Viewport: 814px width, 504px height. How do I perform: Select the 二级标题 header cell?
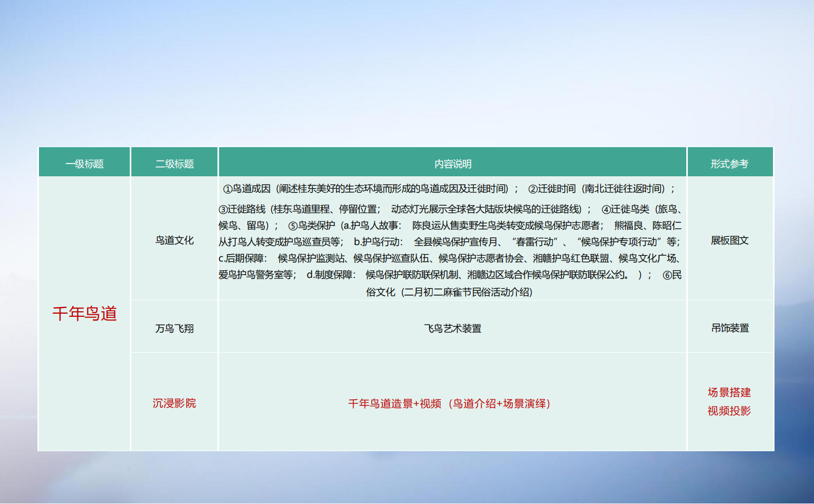(x=174, y=163)
